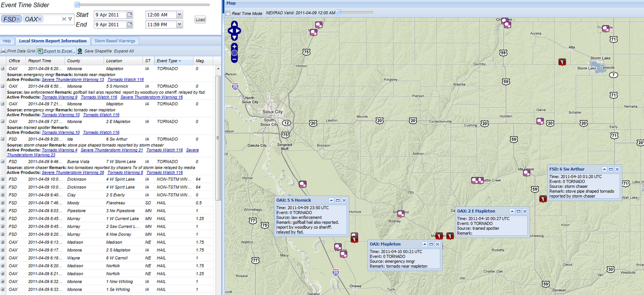This screenshot has height=295, width=644.
Task: Open the Help tab
Action: (7, 41)
